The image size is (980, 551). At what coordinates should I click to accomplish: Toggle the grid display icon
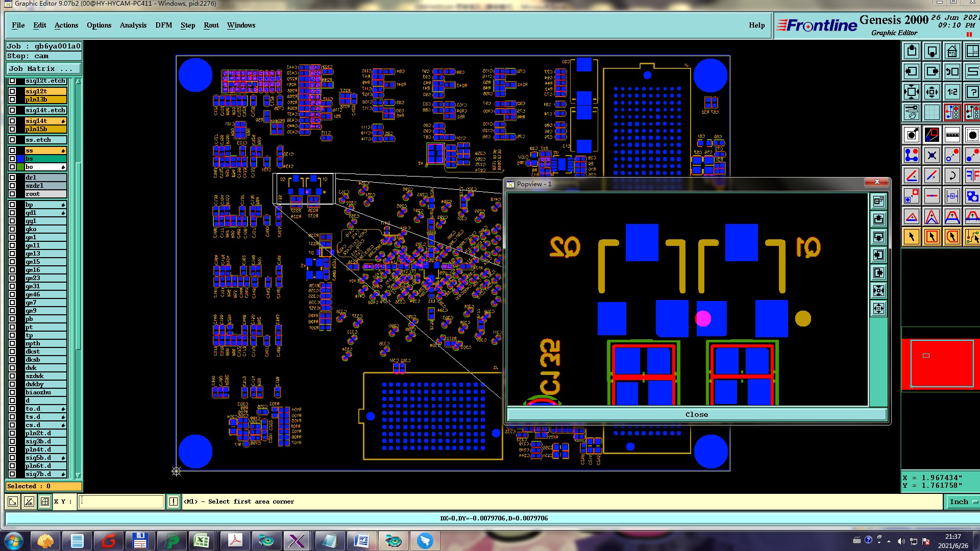(932, 112)
